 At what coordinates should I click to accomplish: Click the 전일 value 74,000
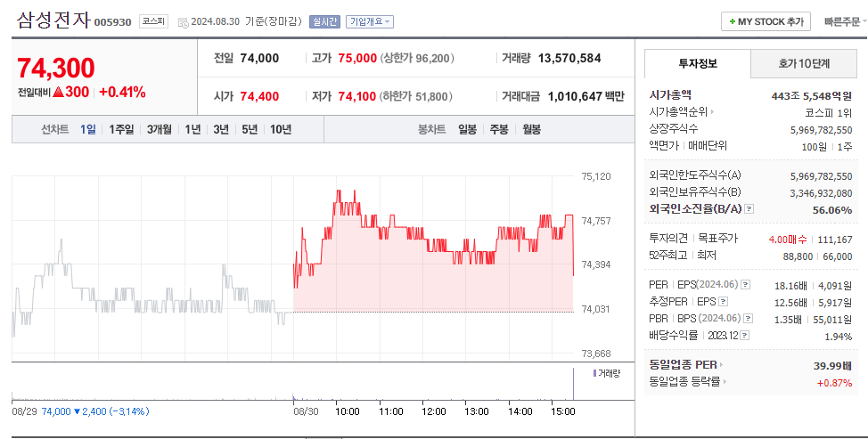click(259, 58)
